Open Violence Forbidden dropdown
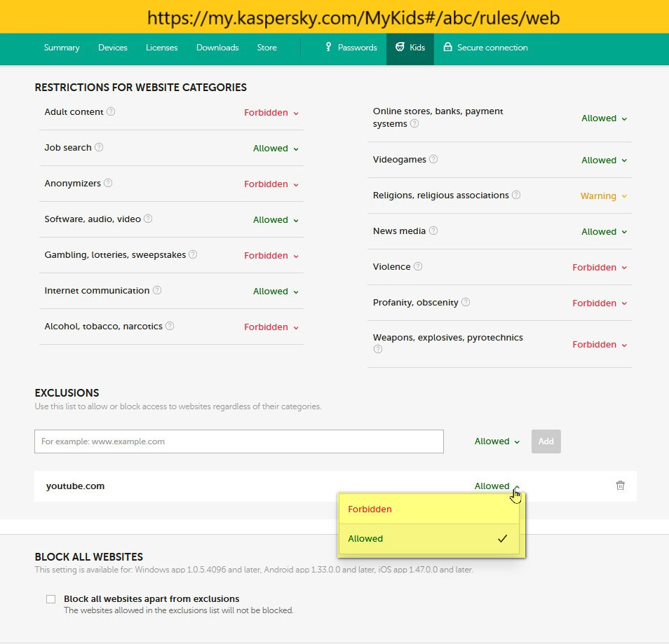Screen dimensions: 669x644 [x=600, y=268]
